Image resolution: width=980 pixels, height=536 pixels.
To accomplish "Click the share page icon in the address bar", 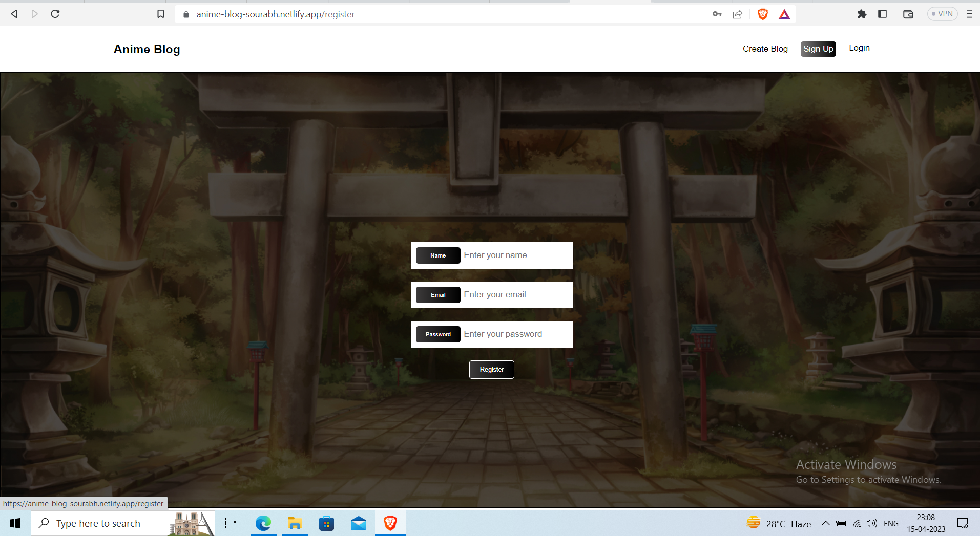I will pyautogui.click(x=738, y=14).
